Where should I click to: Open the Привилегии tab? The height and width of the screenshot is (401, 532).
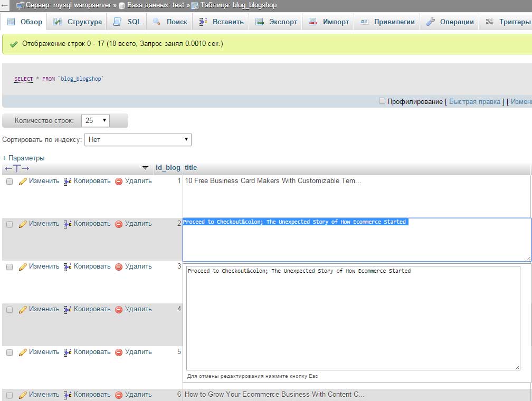[x=387, y=22]
